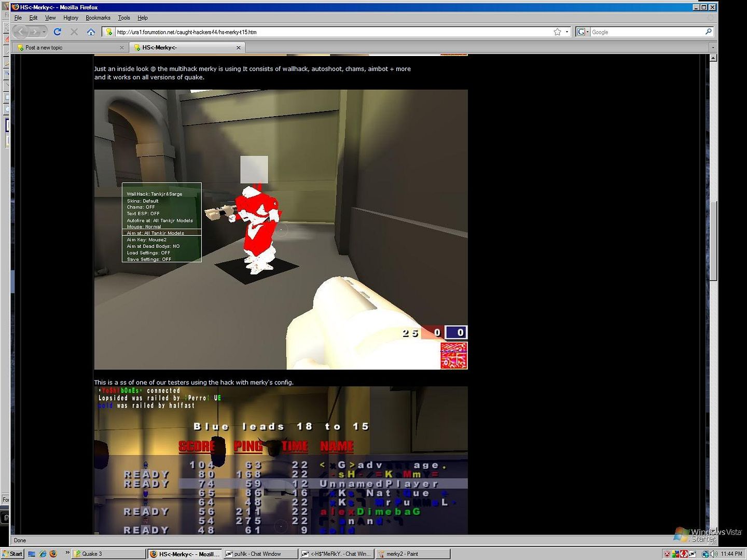The image size is (747, 560).
Task: Click the black Xfire tray icon
Action: pyautogui.click(x=692, y=554)
